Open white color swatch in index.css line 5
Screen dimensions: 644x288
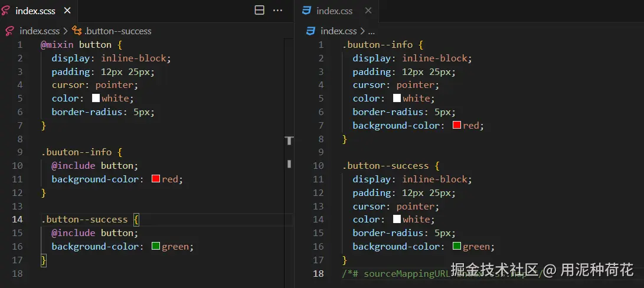(x=397, y=98)
